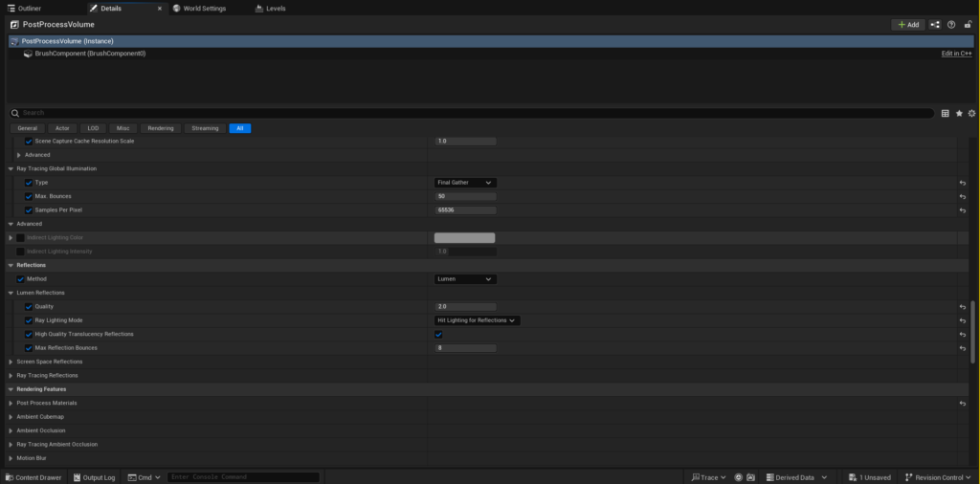Toggle Scene Capture Cache Resolution Scale override
Image resolution: width=980 pixels, height=484 pixels.
pos(29,142)
